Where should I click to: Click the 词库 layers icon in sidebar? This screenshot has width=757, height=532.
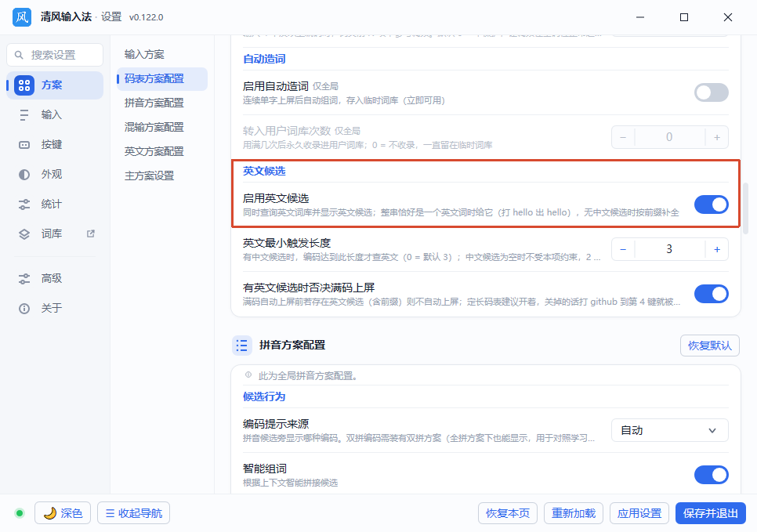pyautogui.click(x=24, y=234)
